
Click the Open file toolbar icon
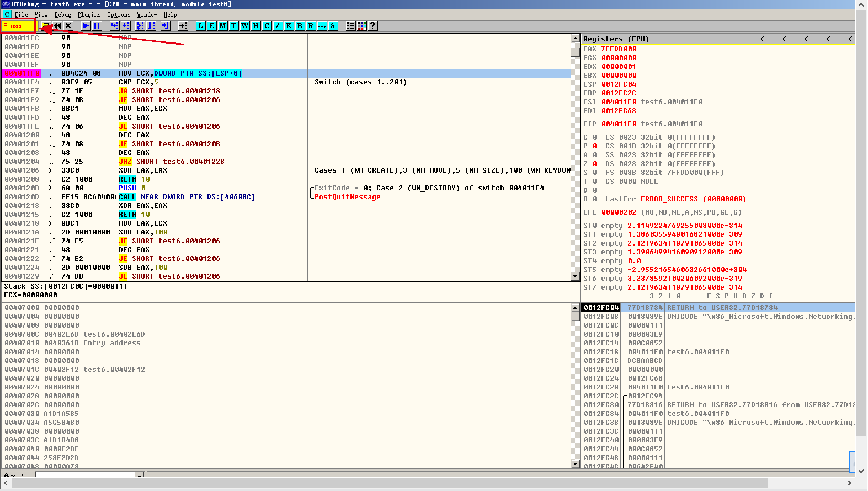tap(45, 26)
